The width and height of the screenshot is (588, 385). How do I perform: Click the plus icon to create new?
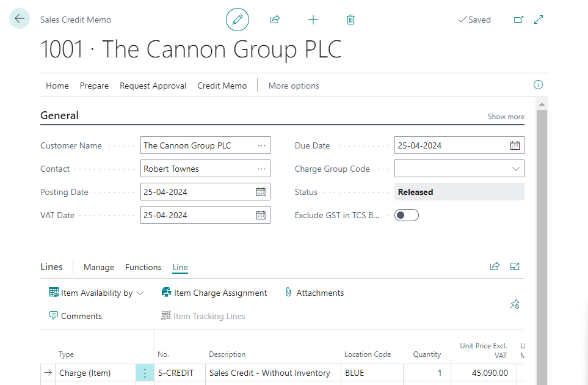(x=313, y=20)
